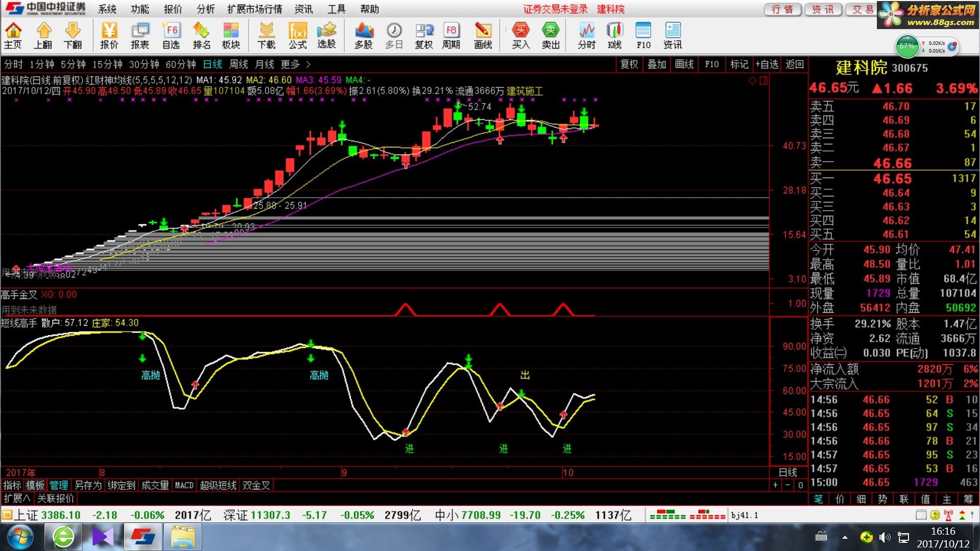This screenshot has width=980, height=551.
Task: Switch sub-chart to MACD indicator
Action: [x=184, y=485]
